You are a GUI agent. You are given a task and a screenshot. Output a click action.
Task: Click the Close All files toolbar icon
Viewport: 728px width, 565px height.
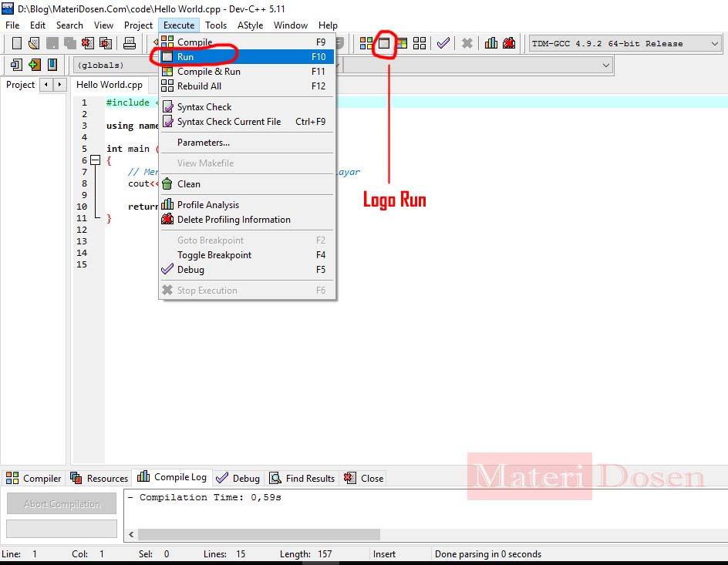[106, 43]
